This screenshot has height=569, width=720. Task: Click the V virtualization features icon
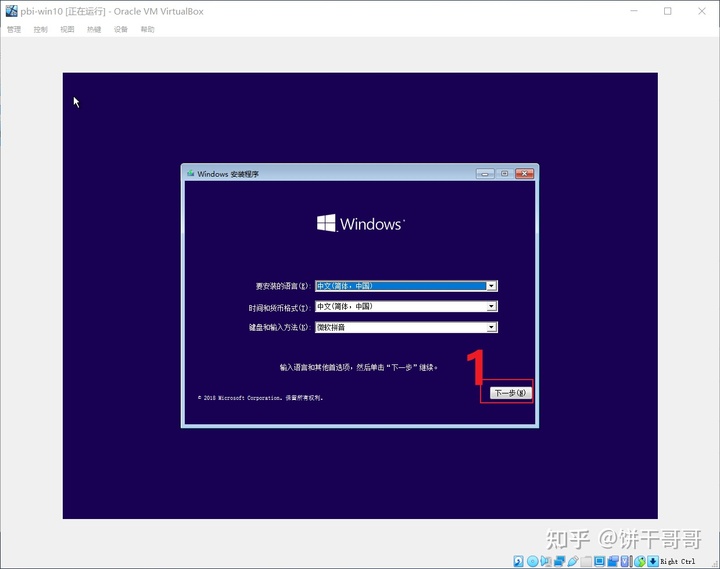tap(625, 561)
